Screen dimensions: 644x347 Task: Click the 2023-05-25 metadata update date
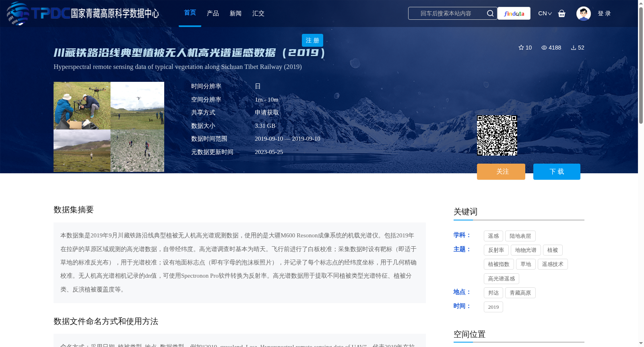(269, 152)
